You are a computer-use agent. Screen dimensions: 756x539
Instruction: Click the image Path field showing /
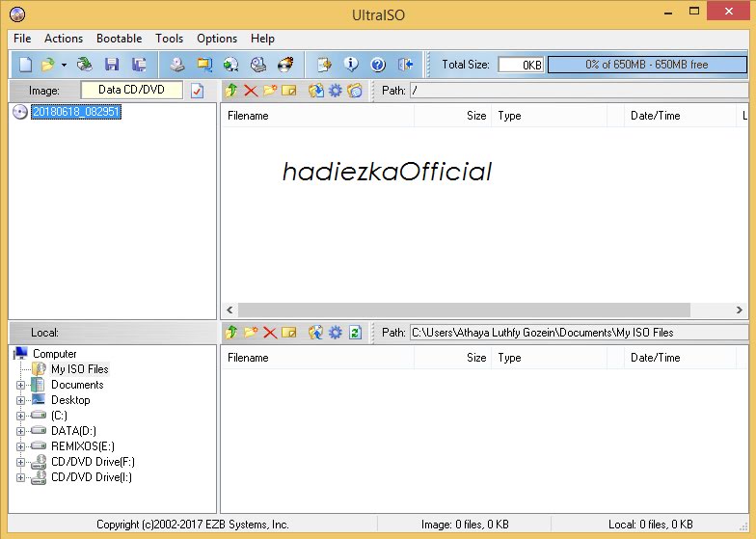click(579, 91)
